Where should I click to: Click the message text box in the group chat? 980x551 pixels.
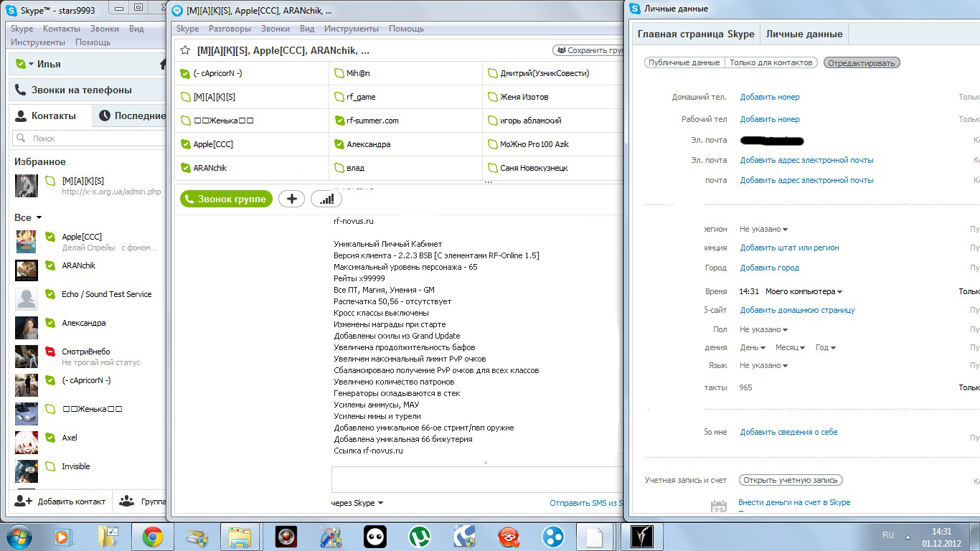pyautogui.click(x=477, y=479)
